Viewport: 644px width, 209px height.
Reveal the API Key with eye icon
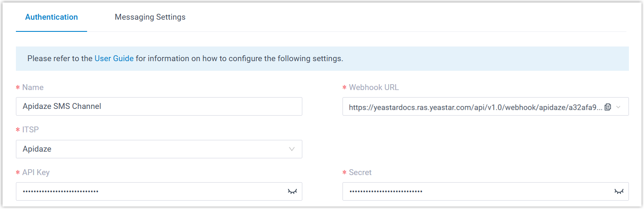coord(292,191)
